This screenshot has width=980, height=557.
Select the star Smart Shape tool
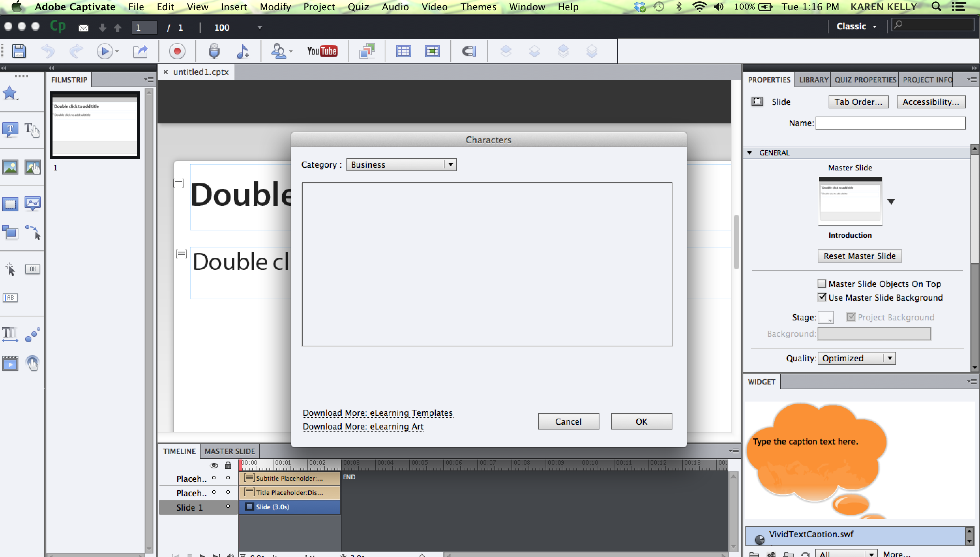(x=10, y=93)
